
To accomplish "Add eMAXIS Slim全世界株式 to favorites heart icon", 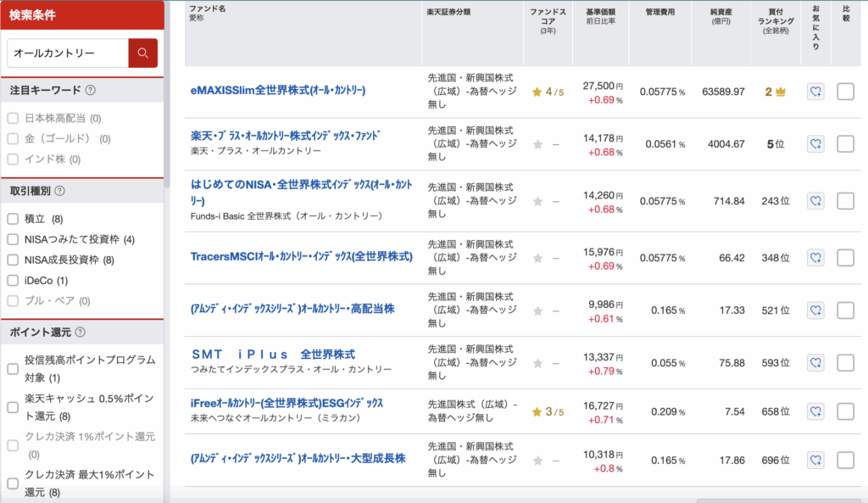I will pos(815,92).
